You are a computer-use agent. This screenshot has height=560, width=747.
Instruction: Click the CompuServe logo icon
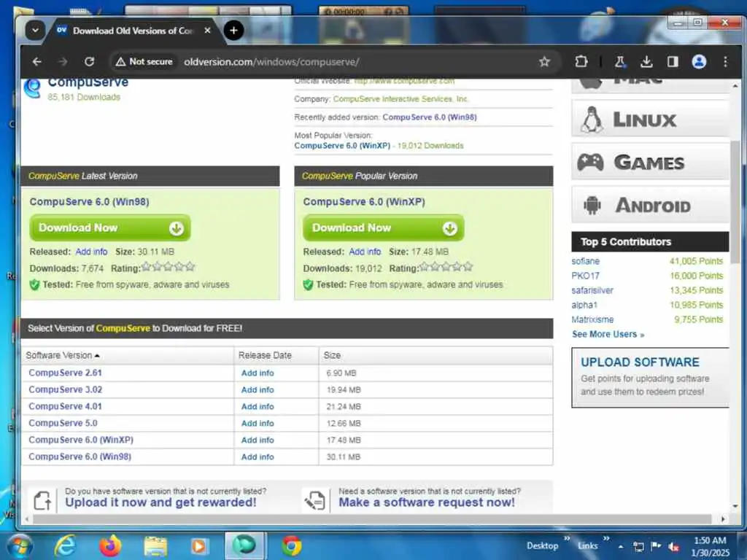(x=32, y=88)
